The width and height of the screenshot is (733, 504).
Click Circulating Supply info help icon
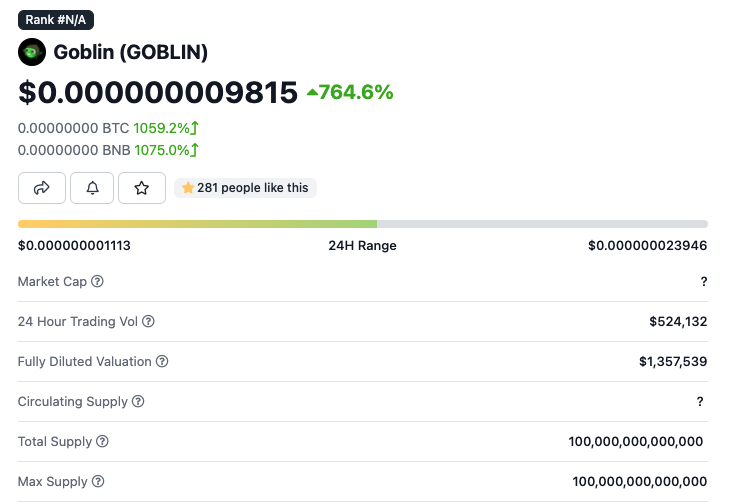pos(138,402)
